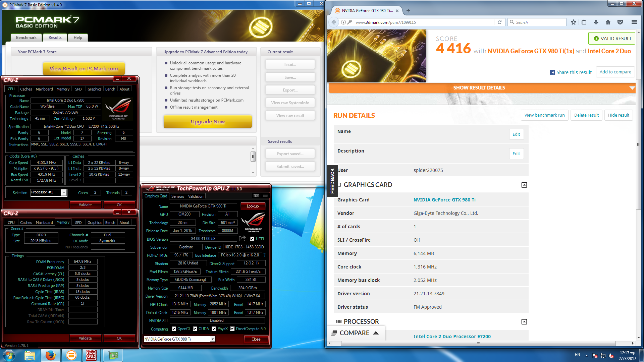Click Add to compare button
This screenshot has width=644, height=362.
tap(615, 72)
